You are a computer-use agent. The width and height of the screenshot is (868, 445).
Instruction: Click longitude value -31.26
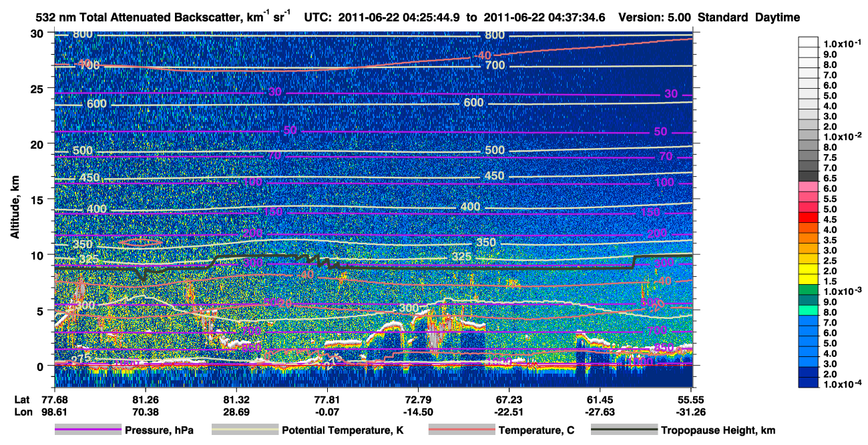point(692,412)
